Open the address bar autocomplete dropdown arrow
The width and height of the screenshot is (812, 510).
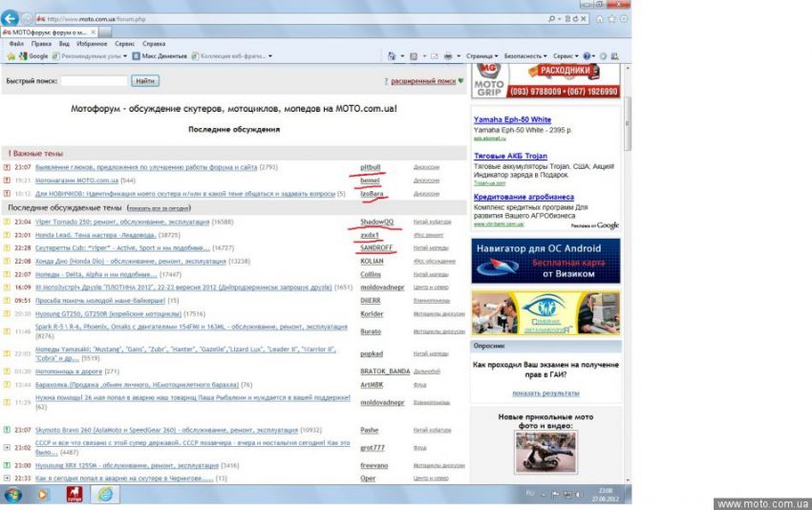point(559,19)
